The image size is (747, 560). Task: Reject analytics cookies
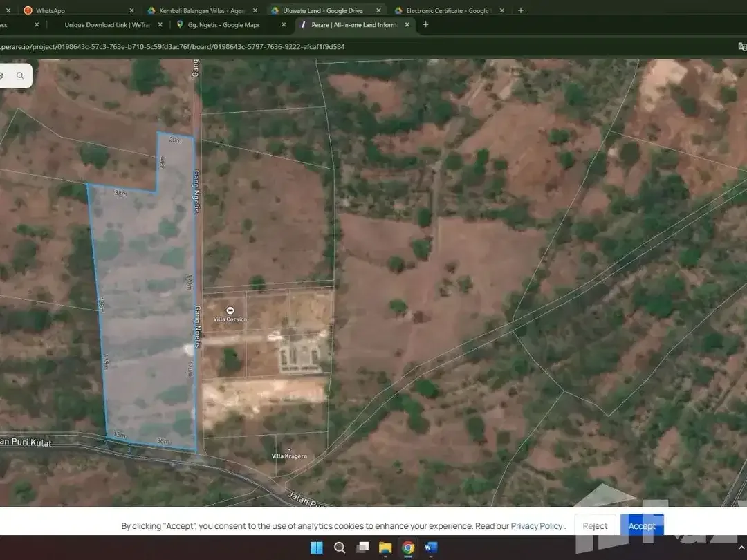[x=595, y=525]
